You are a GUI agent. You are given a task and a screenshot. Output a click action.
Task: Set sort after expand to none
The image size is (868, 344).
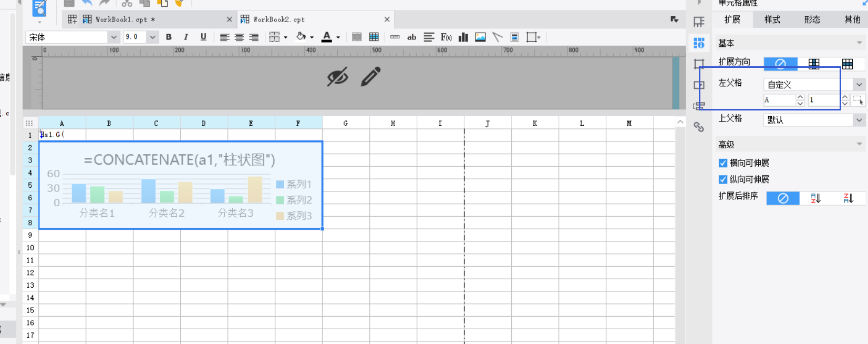click(x=783, y=198)
